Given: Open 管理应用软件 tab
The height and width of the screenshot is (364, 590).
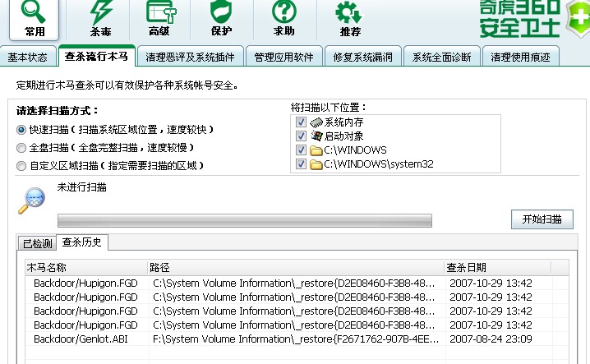Looking at the screenshot, I should pos(284,57).
